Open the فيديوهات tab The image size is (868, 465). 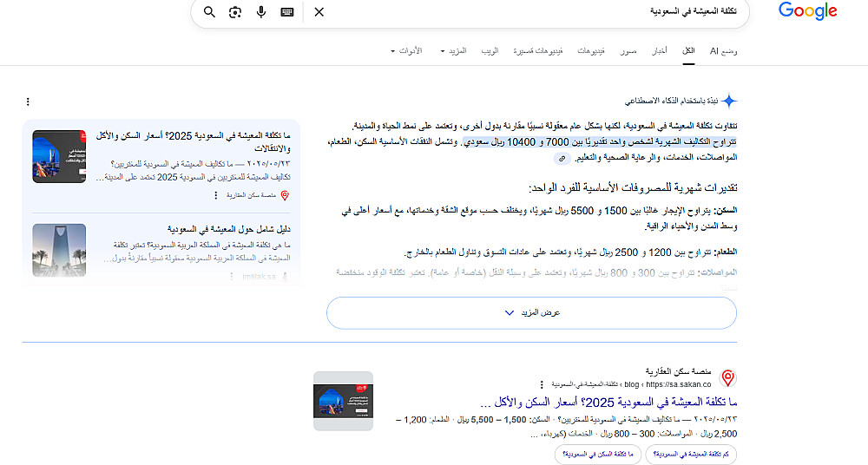tap(591, 51)
